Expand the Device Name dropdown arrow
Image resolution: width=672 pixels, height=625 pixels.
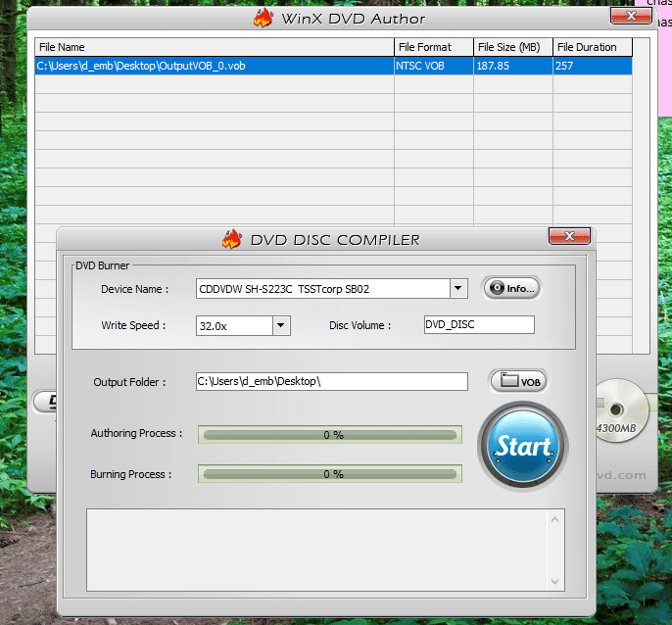pyautogui.click(x=458, y=288)
